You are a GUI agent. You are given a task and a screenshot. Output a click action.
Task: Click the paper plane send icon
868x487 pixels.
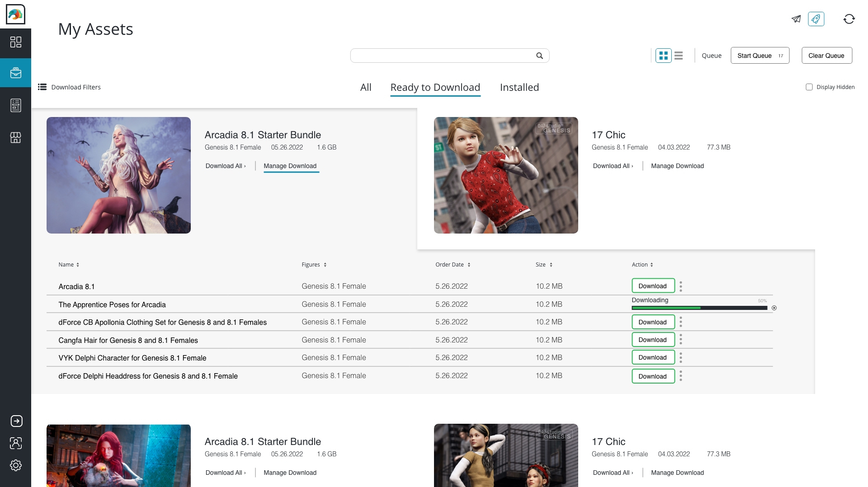click(796, 19)
